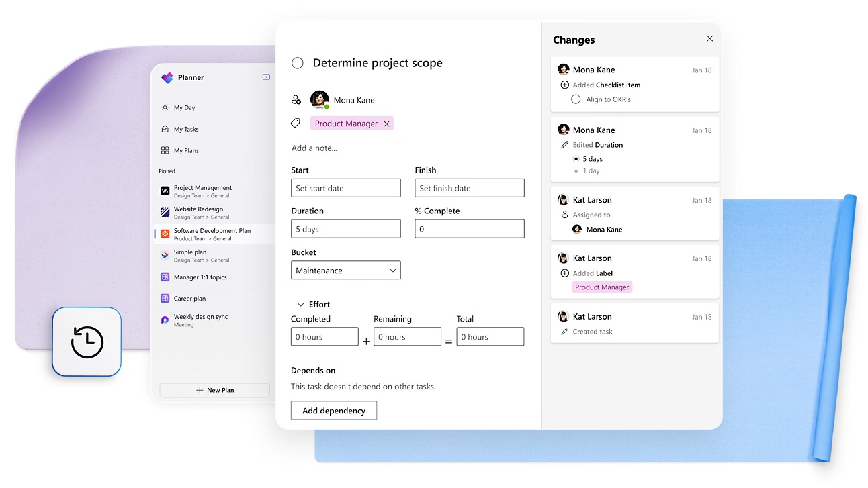This screenshot has width=868, height=488.
Task: Open the Bucket dropdown showing Maintenance
Action: tap(346, 271)
